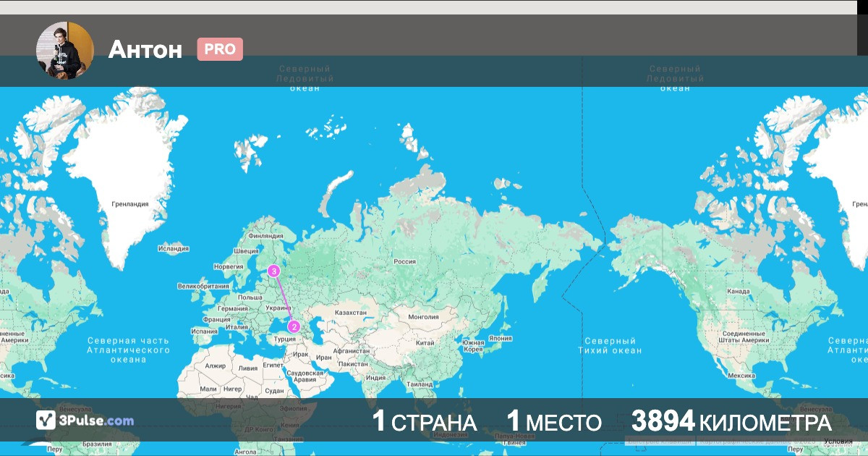
Task: Select map marker number 2
Action: [x=294, y=326]
